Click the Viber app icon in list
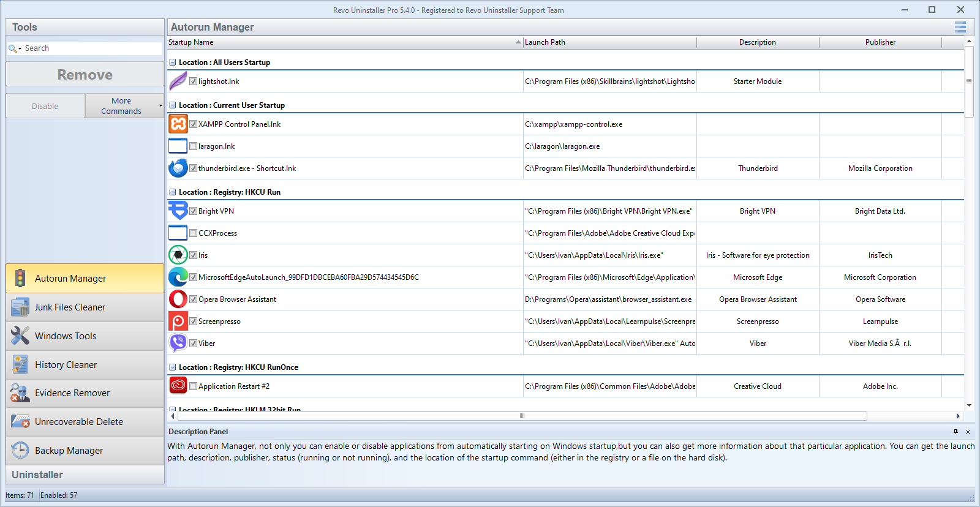 tap(178, 344)
